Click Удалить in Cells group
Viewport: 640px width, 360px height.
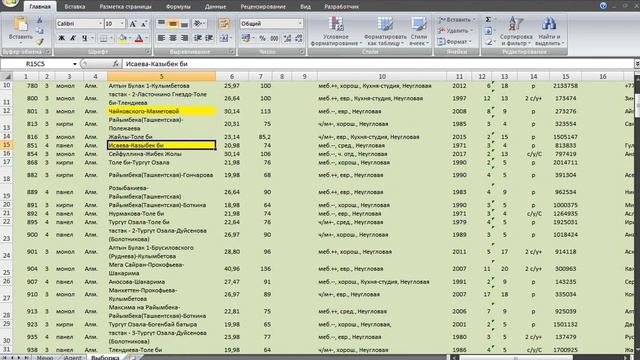click(x=455, y=31)
